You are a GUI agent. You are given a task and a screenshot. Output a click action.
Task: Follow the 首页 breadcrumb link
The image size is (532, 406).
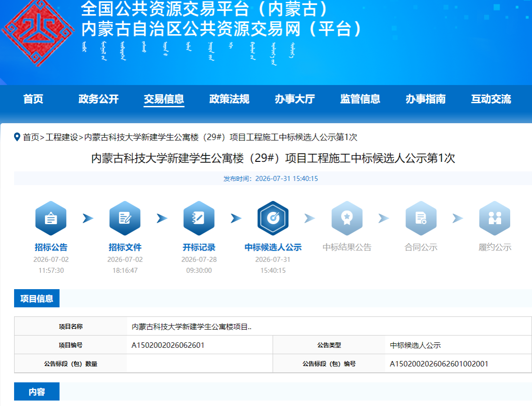[31, 137]
